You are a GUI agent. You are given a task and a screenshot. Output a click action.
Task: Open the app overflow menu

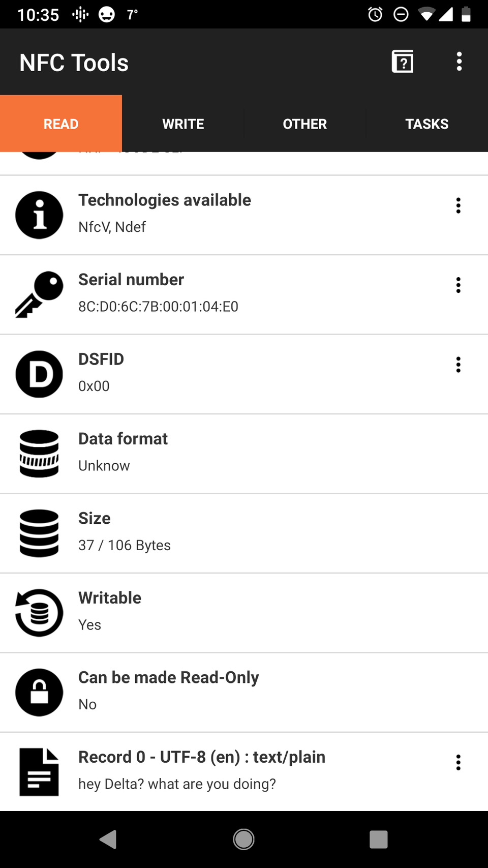click(459, 62)
